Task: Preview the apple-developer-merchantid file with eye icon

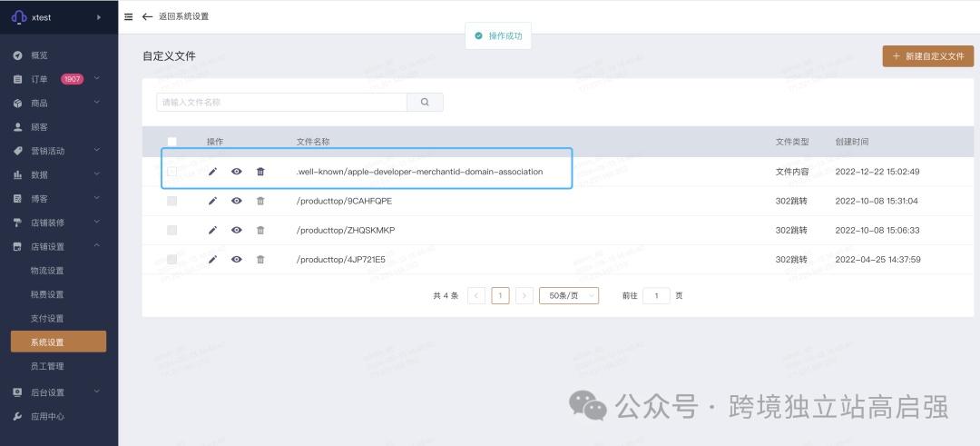Action: [236, 172]
